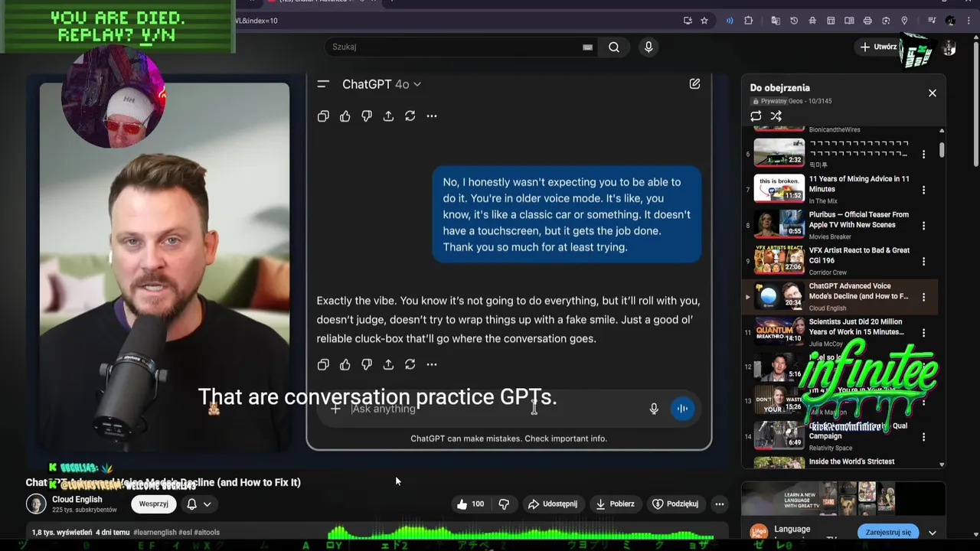Click the screenshot capture icon in toolbar
The width and height of the screenshot is (980, 551).
pos(886,21)
